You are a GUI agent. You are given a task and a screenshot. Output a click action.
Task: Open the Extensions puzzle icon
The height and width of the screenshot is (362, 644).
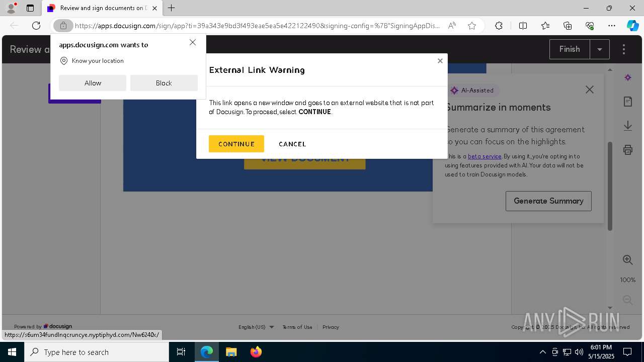pyautogui.click(x=499, y=26)
